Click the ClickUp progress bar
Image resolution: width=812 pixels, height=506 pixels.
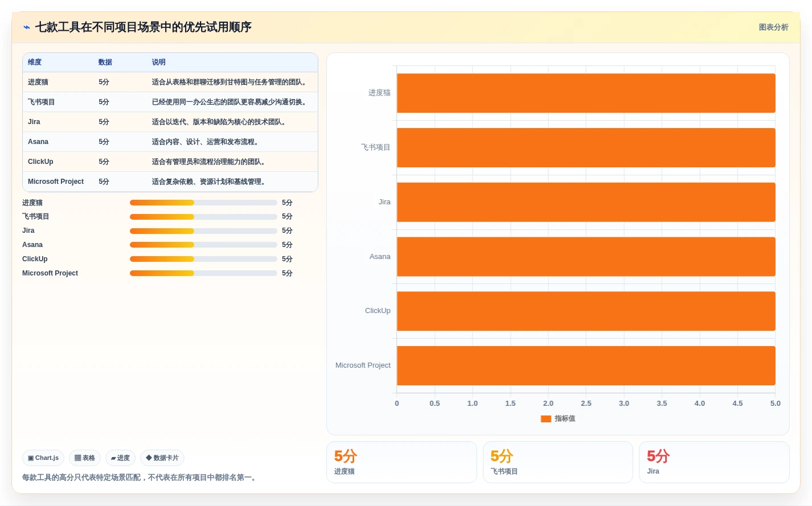coord(203,259)
